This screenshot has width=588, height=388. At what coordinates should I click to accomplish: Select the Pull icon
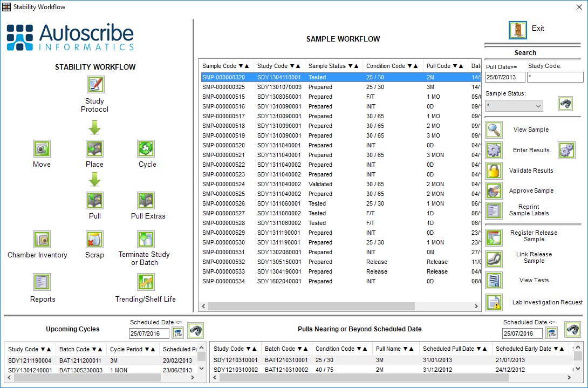coord(94,200)
